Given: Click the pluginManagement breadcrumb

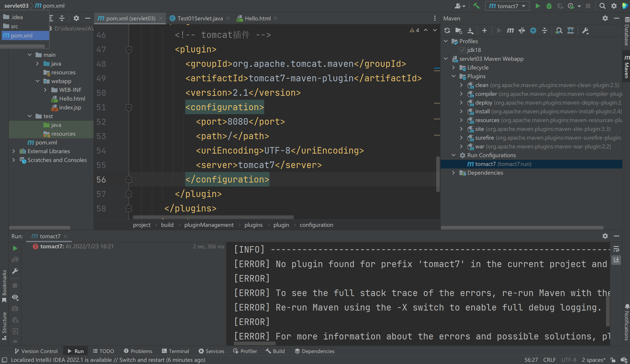Looking at the screenshot, I should pos(209,225).
